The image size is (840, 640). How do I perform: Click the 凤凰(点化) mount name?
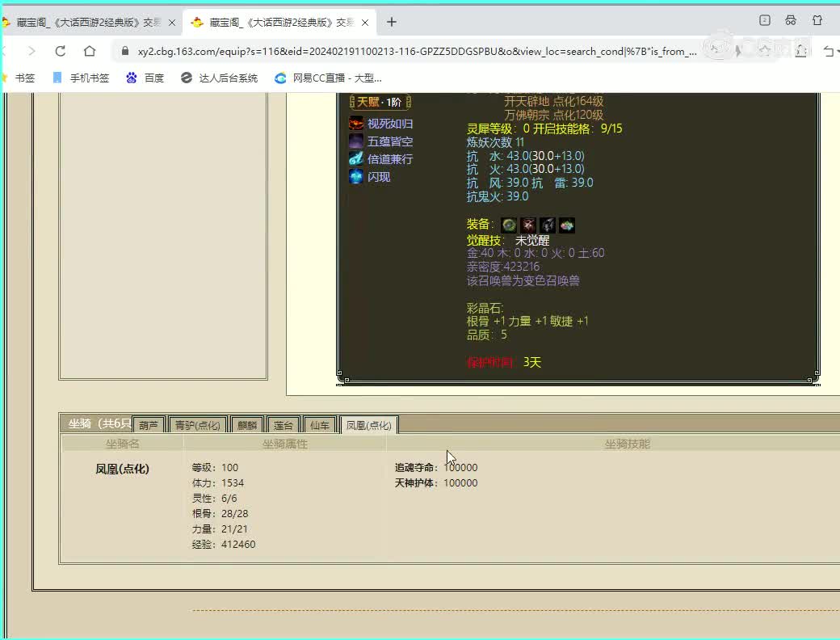[x=122, y=469]
